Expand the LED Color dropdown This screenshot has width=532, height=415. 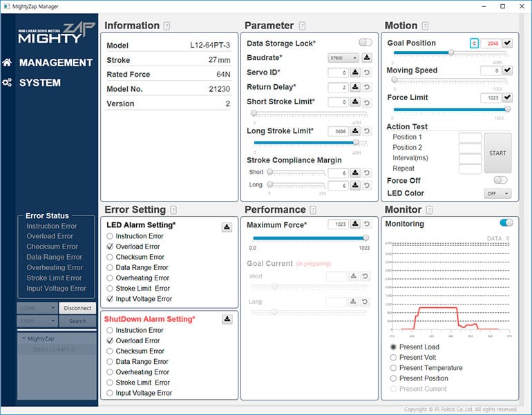coord(497,193)
